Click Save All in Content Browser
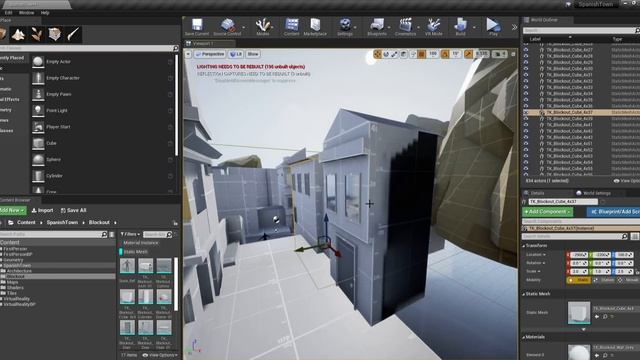 click(73, 210)
